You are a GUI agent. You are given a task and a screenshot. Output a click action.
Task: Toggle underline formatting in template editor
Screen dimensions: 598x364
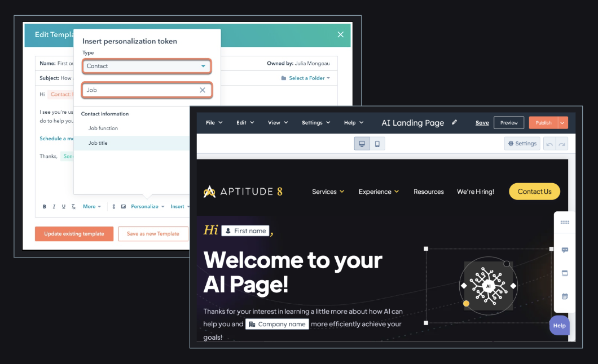63,207
